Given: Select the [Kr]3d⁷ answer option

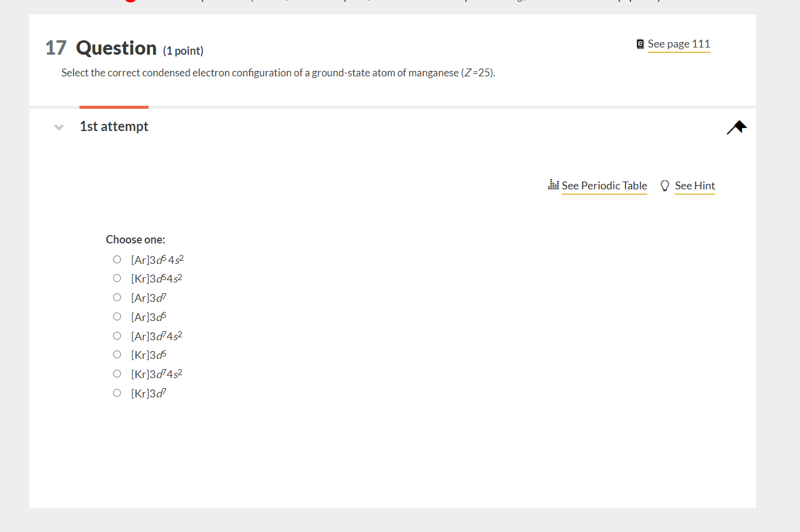Looking at the screenshot, I should coord(117,393).
